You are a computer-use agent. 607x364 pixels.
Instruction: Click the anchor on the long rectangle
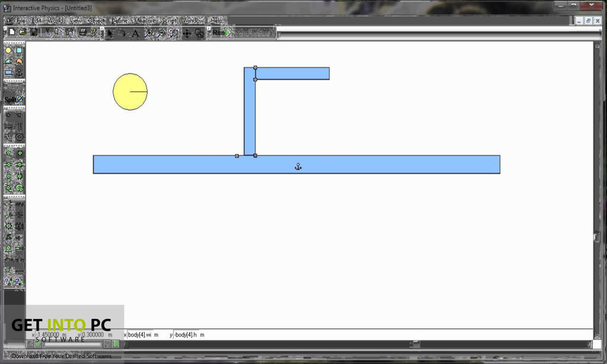(x=298, y=167)
